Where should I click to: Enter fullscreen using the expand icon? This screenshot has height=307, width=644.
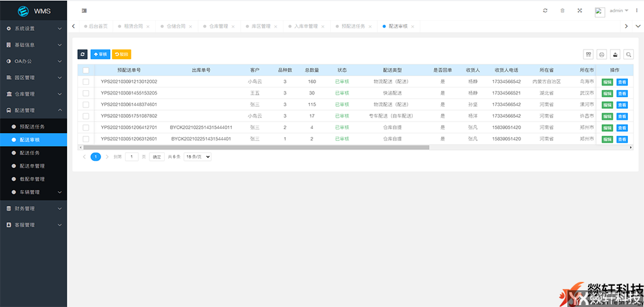click(580, 11)
